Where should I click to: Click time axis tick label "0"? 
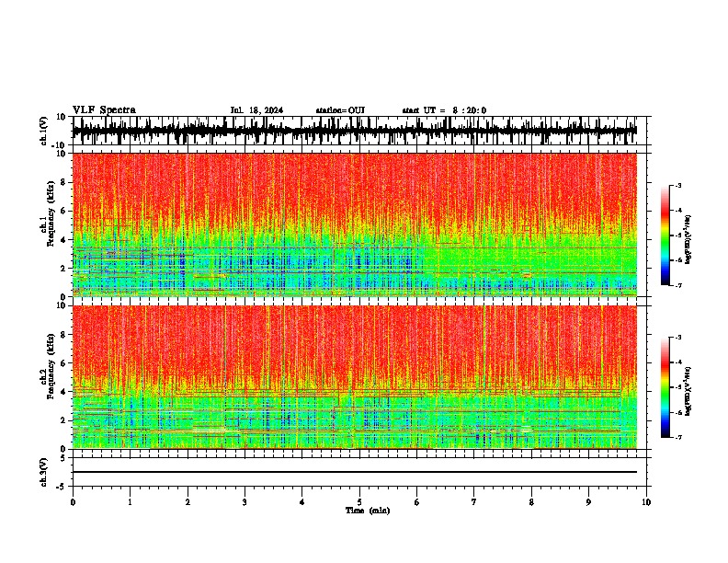[x=73, y=502]
